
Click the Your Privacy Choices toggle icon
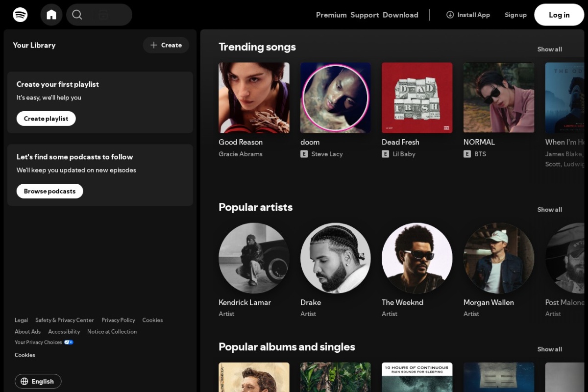click(69, 343)
